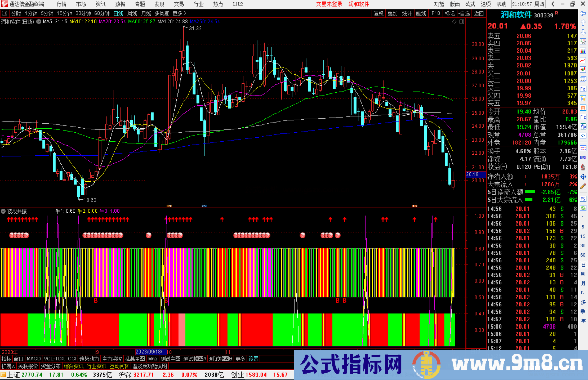
Task: Switch to the MACD indicator tab
Action: click(x=33, y=359)
